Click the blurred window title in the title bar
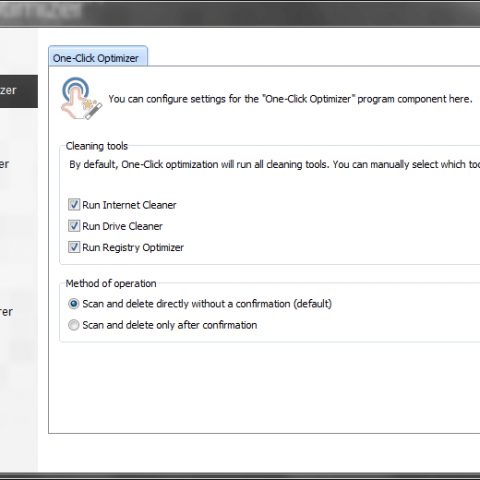 click(x=41, y=11)
